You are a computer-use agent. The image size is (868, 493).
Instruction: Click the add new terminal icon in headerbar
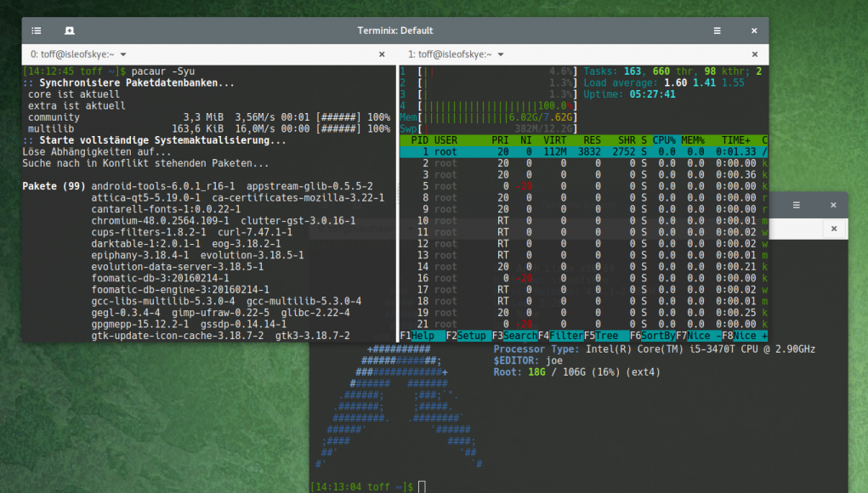tap(69, 31)
